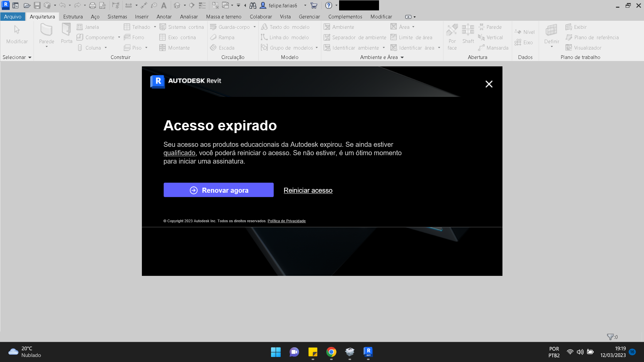644x362 pixels.
Task: Open the Política de Privacidade link
Action: point(286,221)
